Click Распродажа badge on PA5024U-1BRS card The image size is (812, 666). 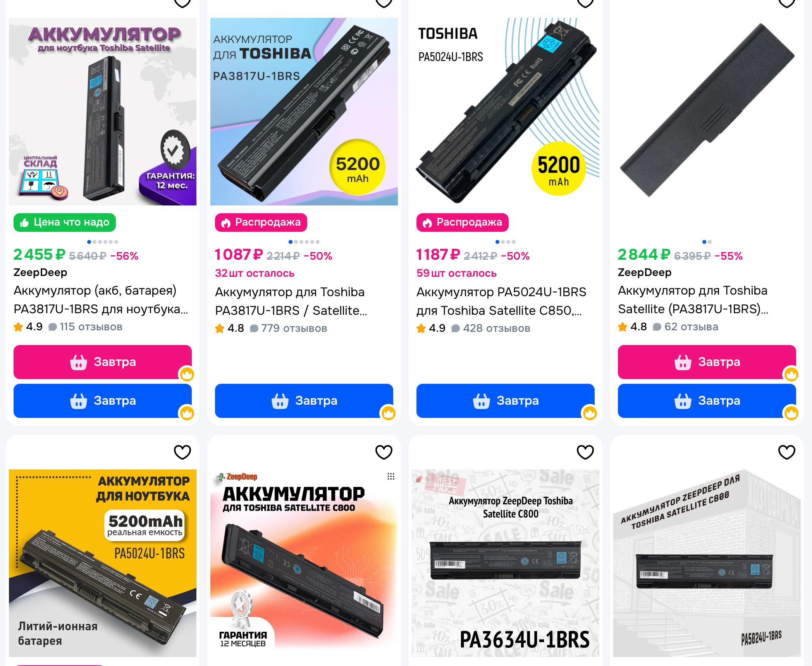click(463, 223)
